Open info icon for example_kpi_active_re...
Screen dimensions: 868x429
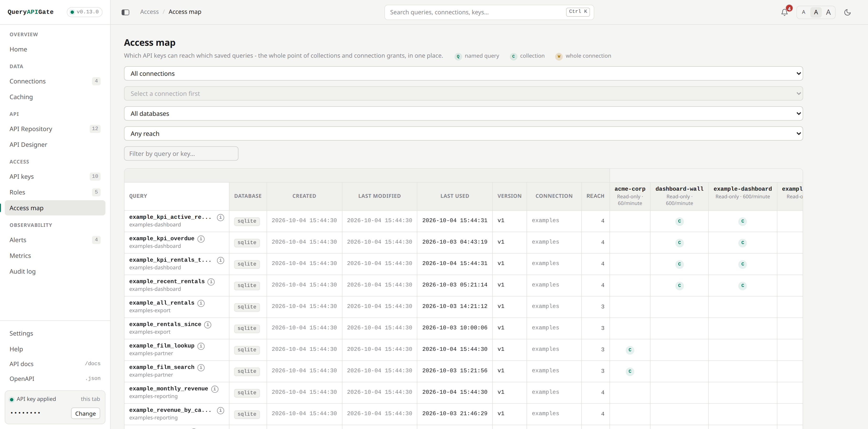tap(220, 217)
